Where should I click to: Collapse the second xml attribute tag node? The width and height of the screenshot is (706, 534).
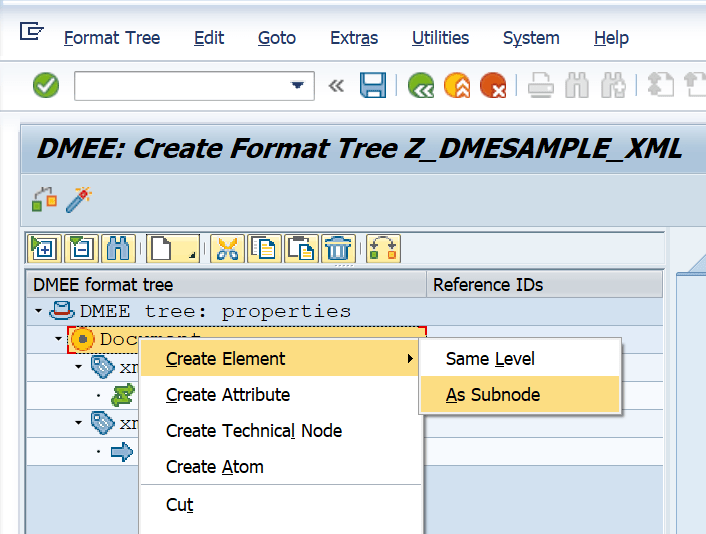tap(79, 423)
